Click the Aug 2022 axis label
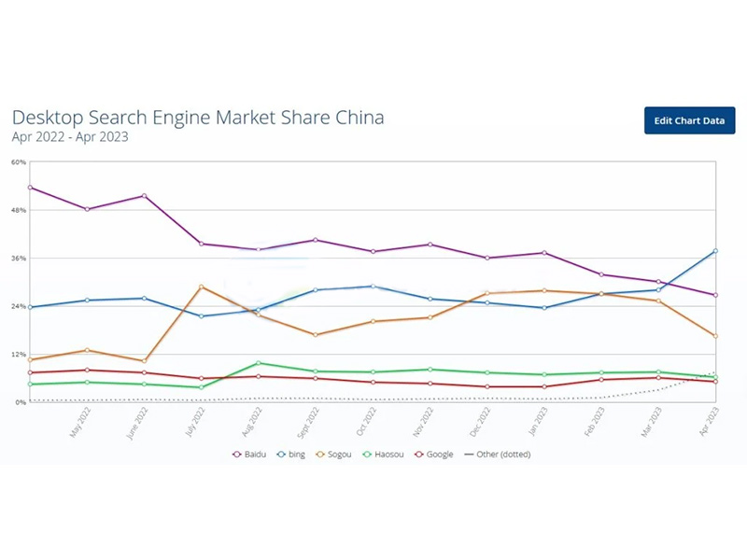The image size is (747, 560). point(252,423)
